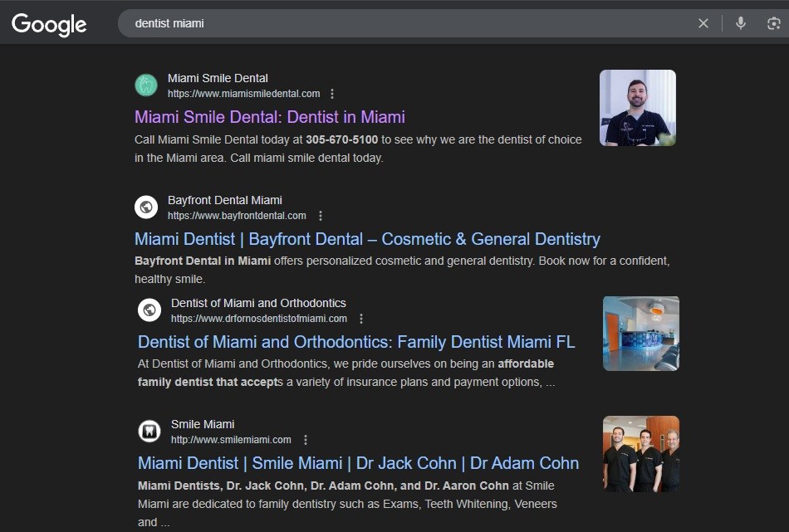Open three-dot menu next to smilemiami.com

[306, 440]
